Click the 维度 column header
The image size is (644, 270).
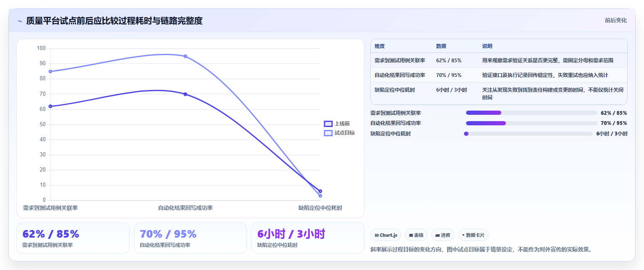coord(380,46)
